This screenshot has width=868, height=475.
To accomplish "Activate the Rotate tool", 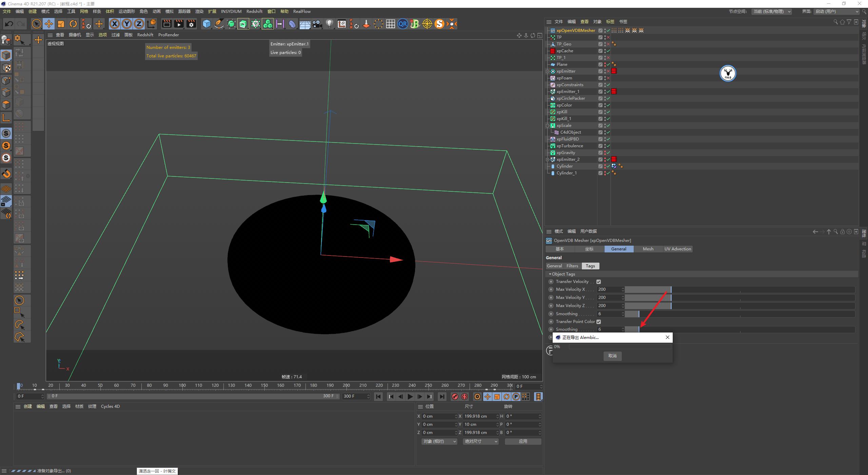I will click(x=73, y=24).
